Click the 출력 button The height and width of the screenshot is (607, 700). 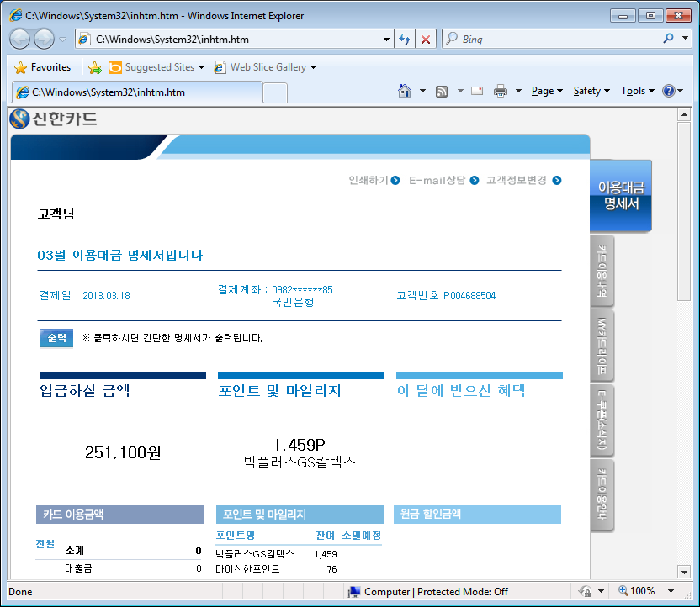pyautogui.click(x=56, y=338)
